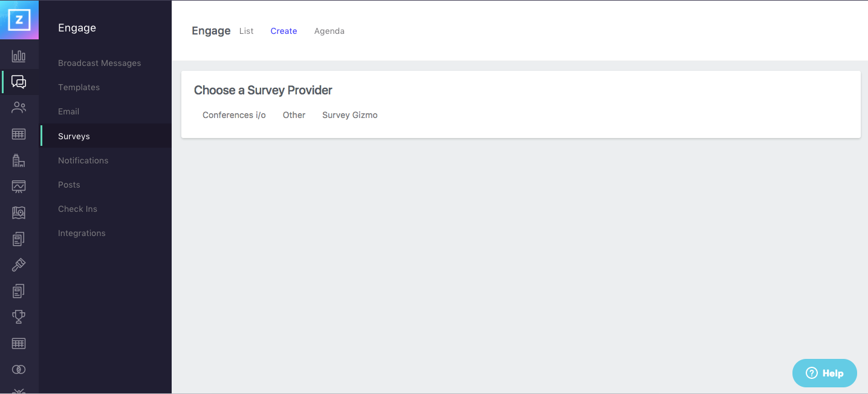
Task: Open Notifications in Engage menu
Action: (83, 160)
